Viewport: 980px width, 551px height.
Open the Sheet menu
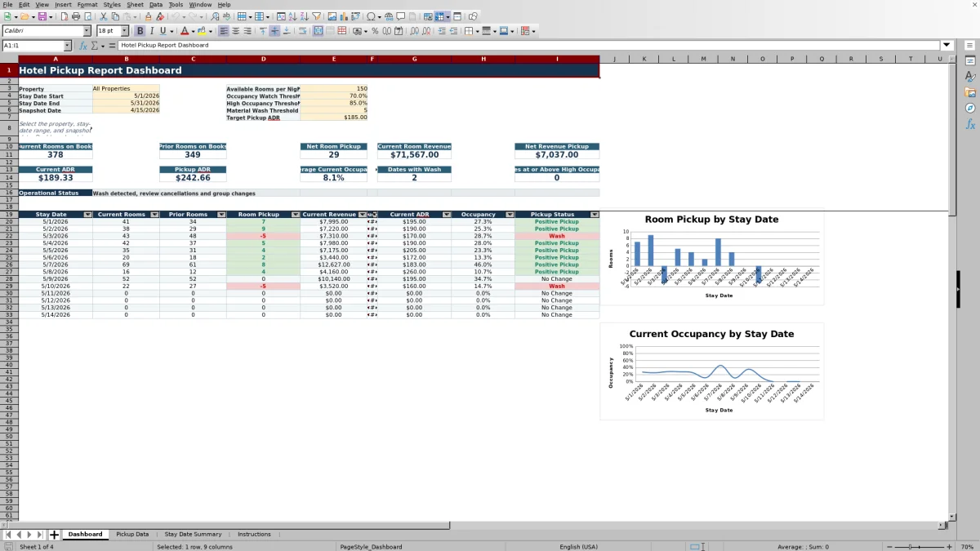[135, 4]
